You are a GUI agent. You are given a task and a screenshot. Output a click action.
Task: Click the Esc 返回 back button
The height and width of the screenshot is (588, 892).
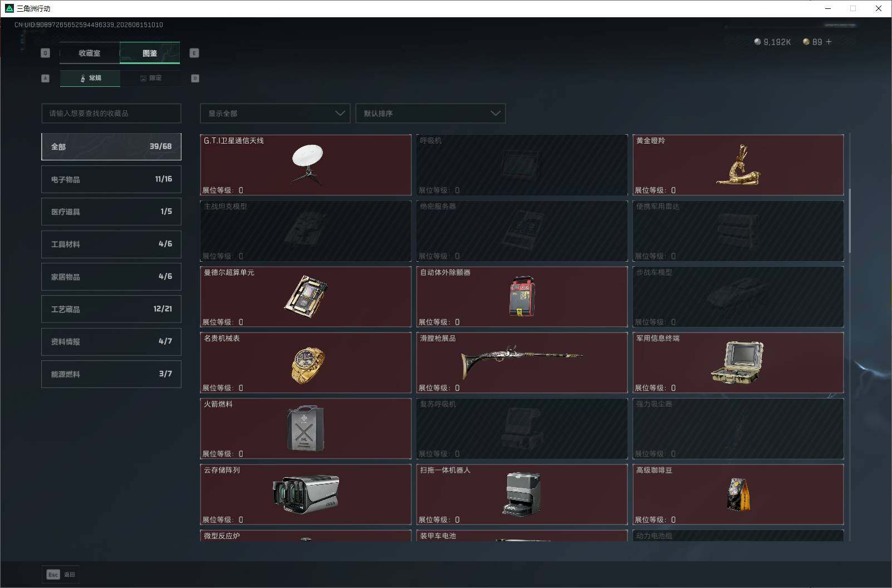[61, 575]
